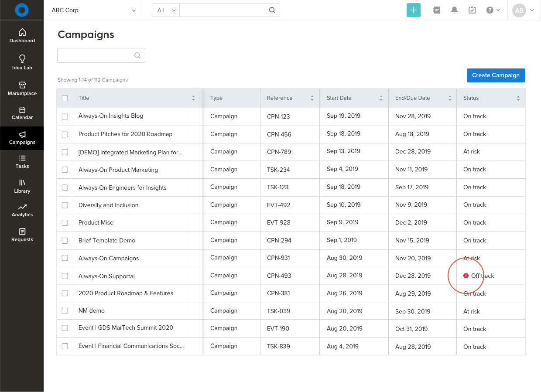Open Analytics from the sidebar
The image size is (541, 392).
pyautogui.click(x=22, y=210)
